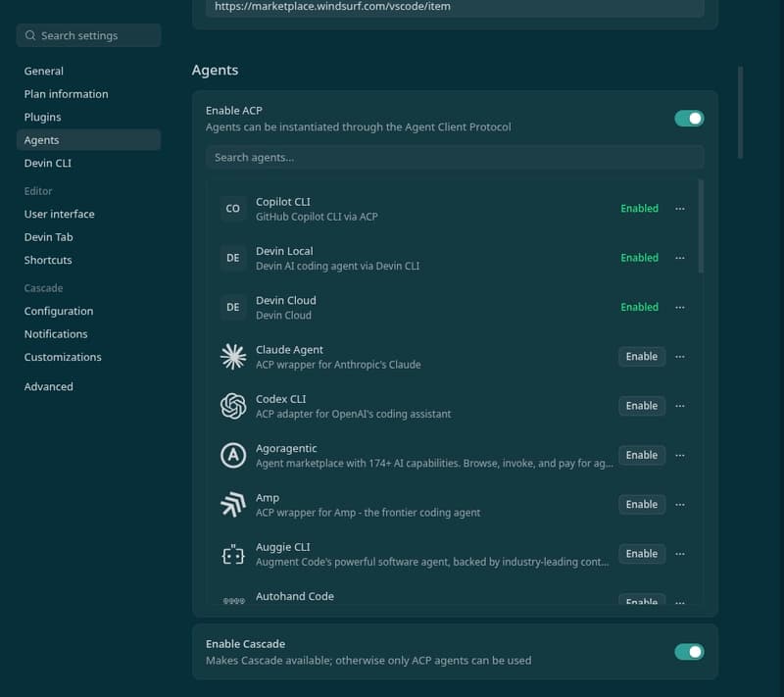Viewport: 784px width, 697px height.
Task: Open more options for Copilot CLI
Action: pyautogui.click(x=679, y=209)
